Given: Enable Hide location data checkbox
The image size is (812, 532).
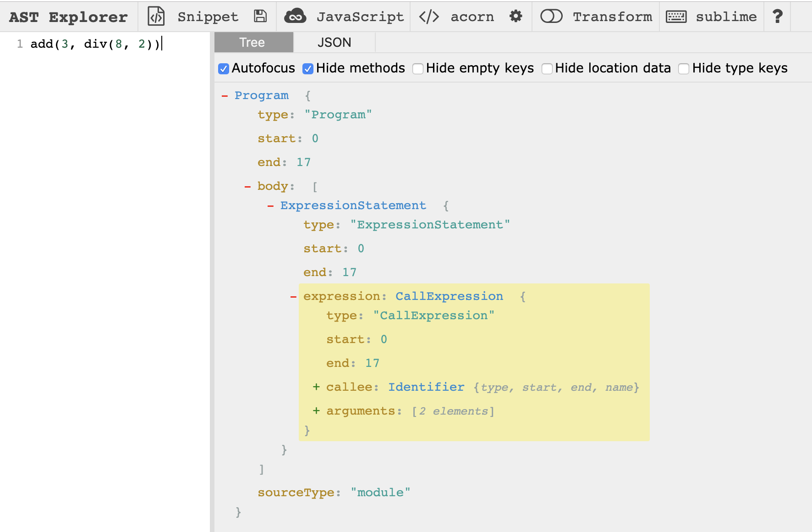Looking at the screenshot, I should (547, 69).
